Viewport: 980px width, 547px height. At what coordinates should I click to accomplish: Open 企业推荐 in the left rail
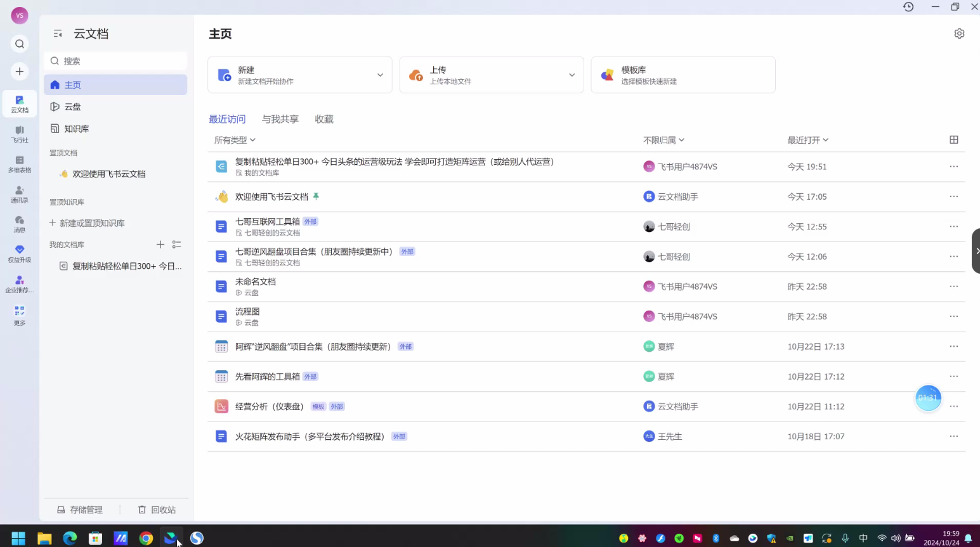(x=20, y=285)
